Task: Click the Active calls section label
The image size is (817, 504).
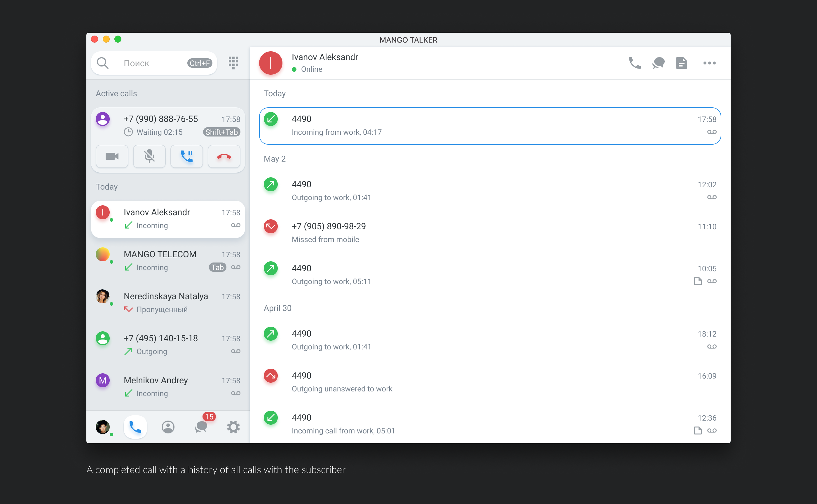Action: (x=116, y=93)
